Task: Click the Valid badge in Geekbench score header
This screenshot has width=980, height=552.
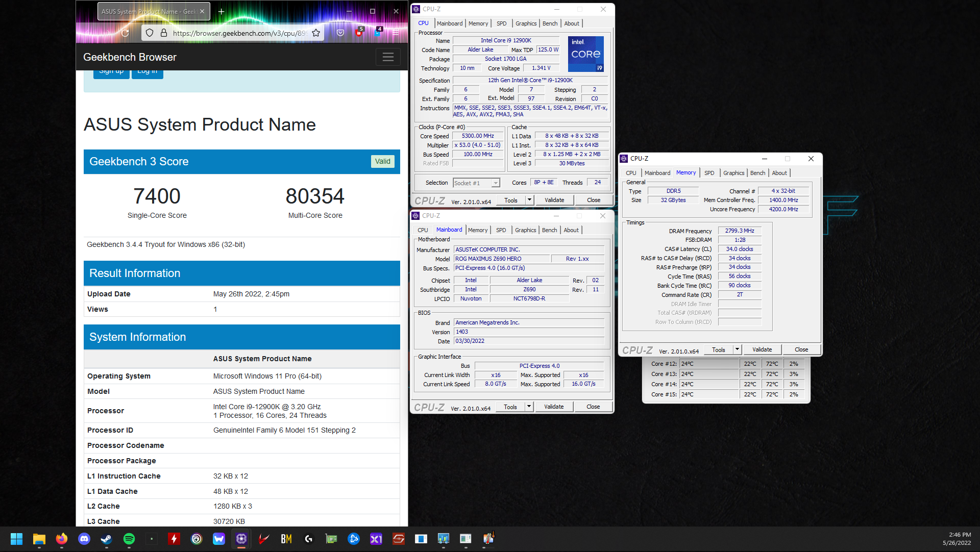Action: click(383, 161)
